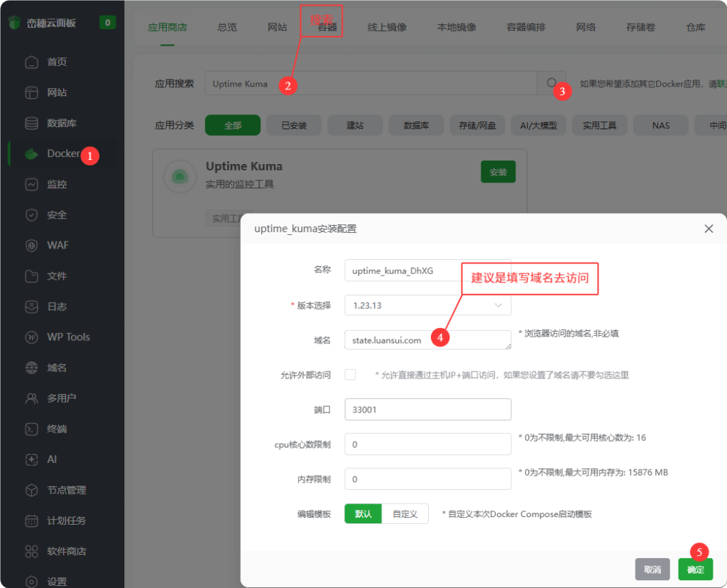Click the cpu核心数限制 input field

click(428, 445)
